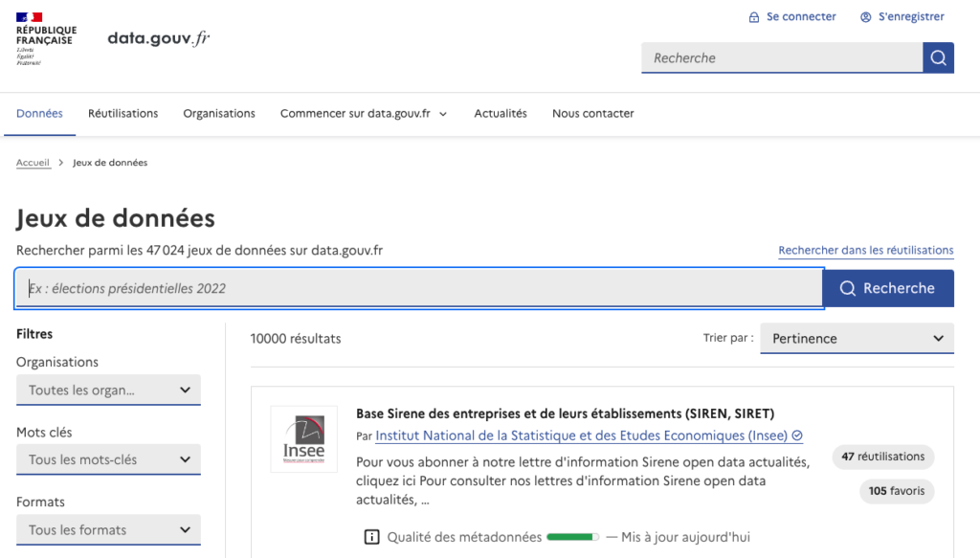Click the user icon beside S'enregistrer
This screenshot has height=558, width=980.
click(865, 16)
